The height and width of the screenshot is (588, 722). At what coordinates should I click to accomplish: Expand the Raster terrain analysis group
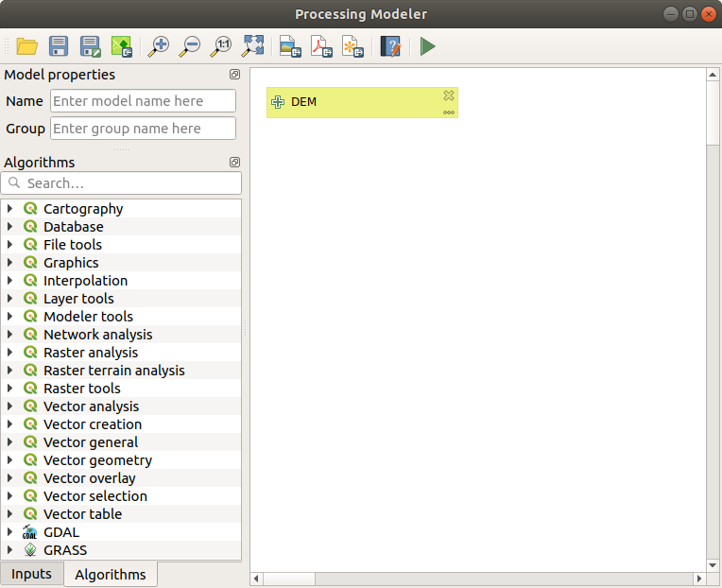pos(10,371)
